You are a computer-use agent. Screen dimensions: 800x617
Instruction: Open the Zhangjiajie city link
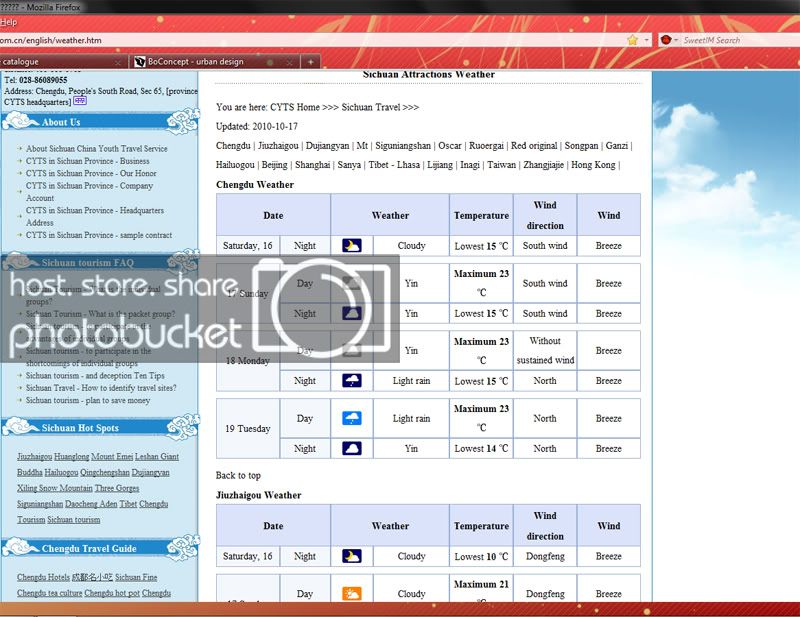(543, 165)
